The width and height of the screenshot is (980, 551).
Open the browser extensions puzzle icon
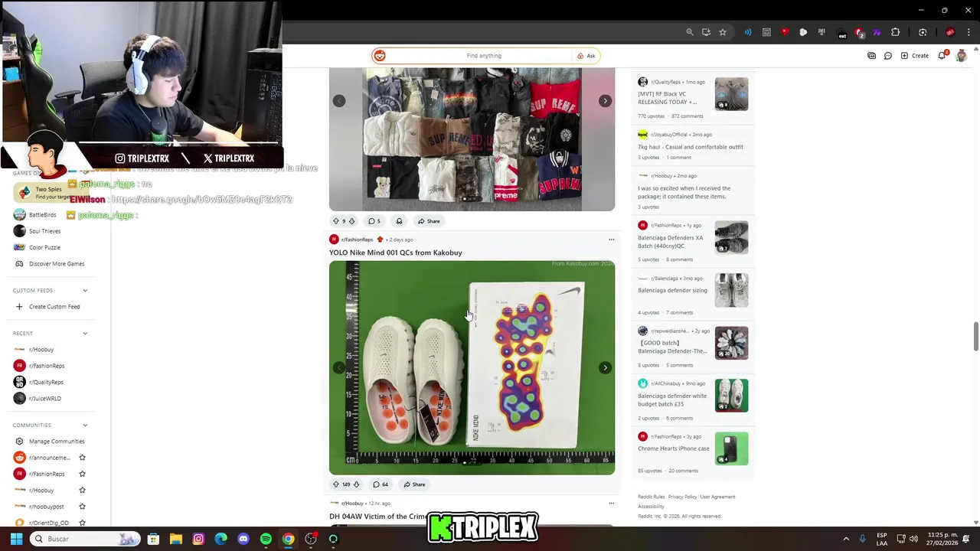click(896, 32)
